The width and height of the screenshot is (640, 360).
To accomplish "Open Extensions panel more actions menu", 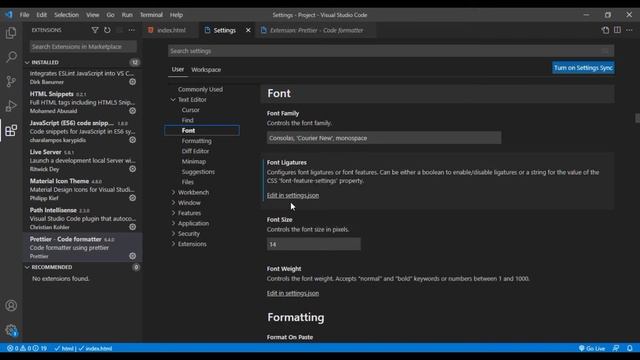I will [x=131, y=30].
